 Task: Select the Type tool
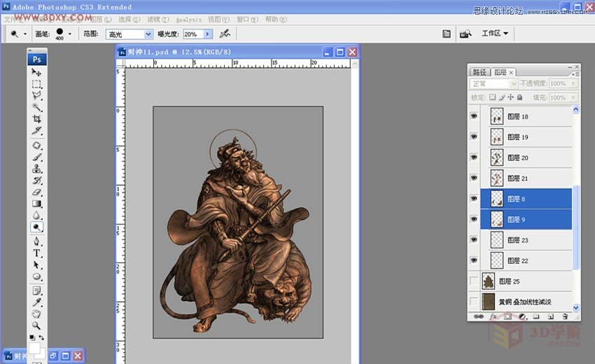tap(36, 253)
